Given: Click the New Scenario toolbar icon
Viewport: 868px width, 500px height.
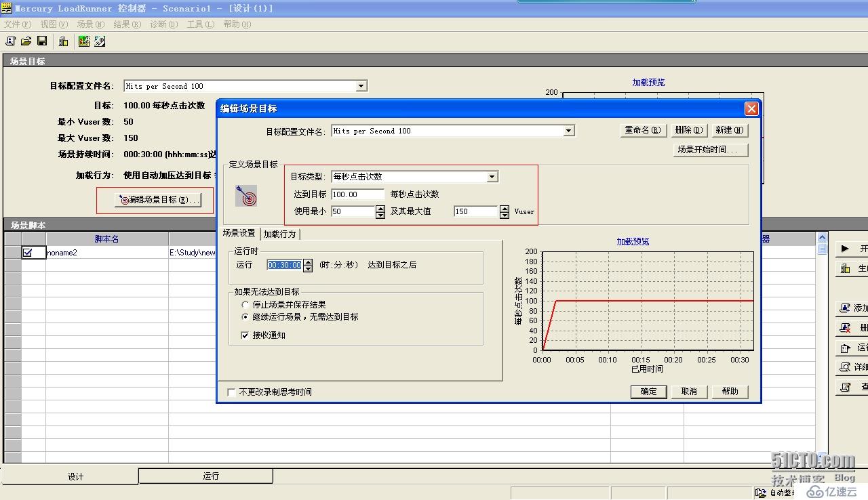Looking at the screenshot, I should pos(11,41).
